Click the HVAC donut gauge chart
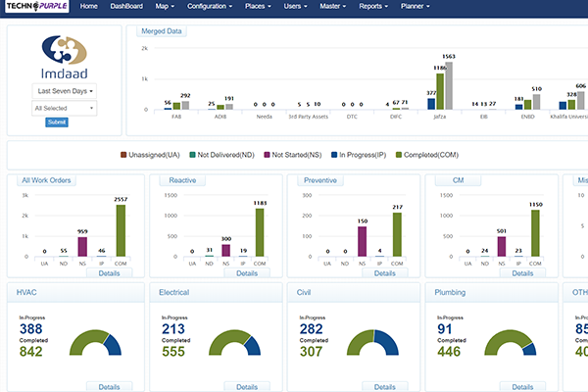Viewport: 588px width, 392px height. 95,342
